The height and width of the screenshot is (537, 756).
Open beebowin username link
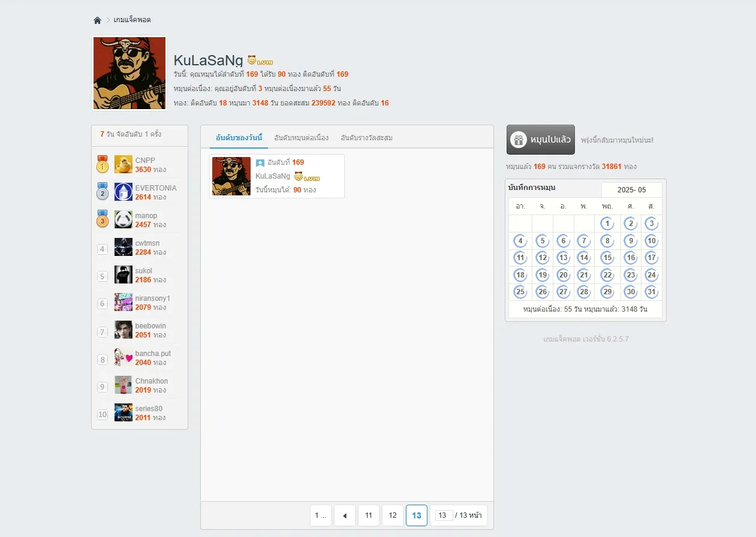point(150,326)
